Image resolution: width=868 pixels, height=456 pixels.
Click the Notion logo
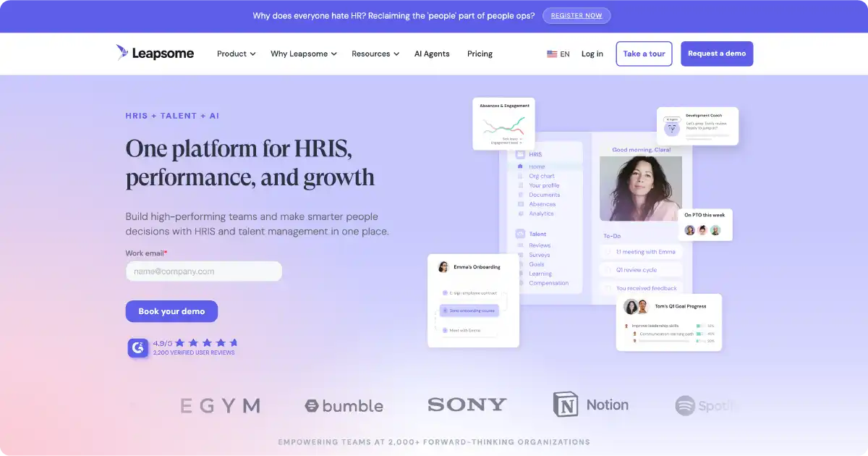pyautogui.click(x=591, y=405)
